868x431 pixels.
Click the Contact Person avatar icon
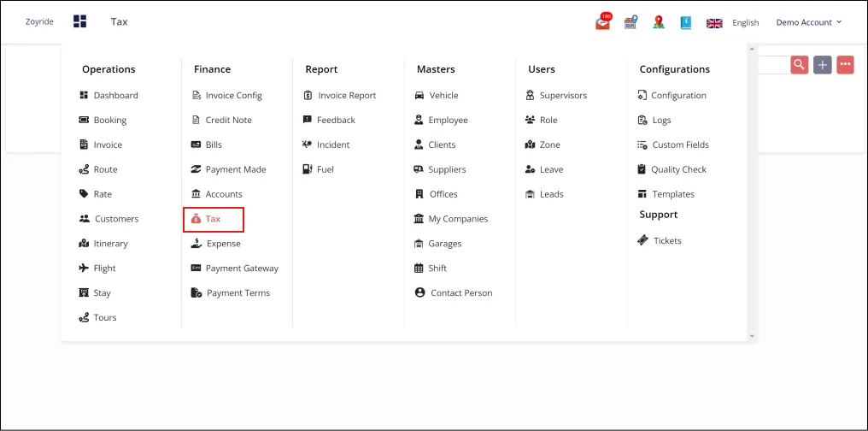(419, 292)
